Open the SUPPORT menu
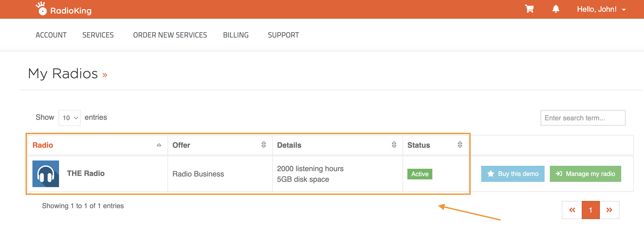The width and height of the screenshot is (644, 247). point(283,35)
